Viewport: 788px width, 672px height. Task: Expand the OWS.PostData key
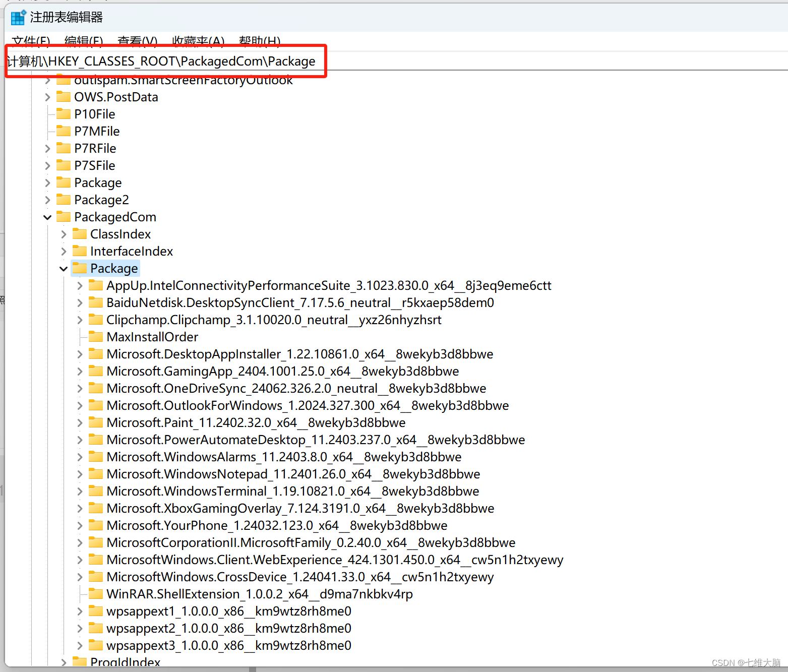pyautogui.click(x=47, y=97)
